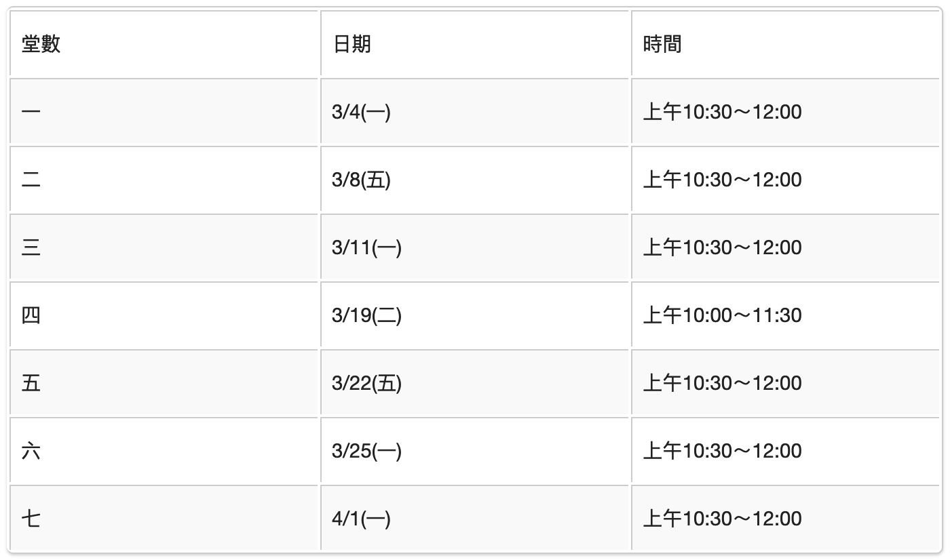Select the 3/25(一) date cell

coord(366,451)
